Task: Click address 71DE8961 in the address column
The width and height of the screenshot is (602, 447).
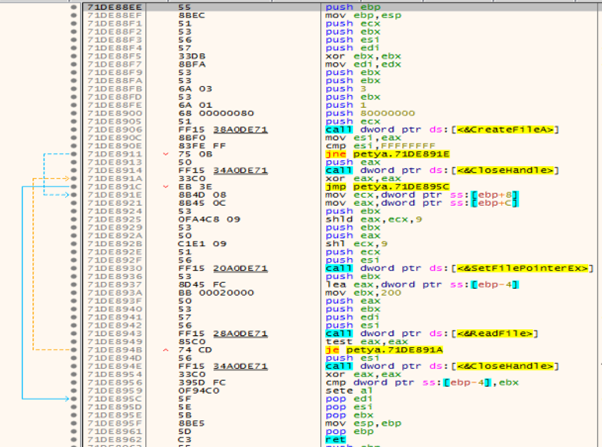Action: click(x=115, y=431)
